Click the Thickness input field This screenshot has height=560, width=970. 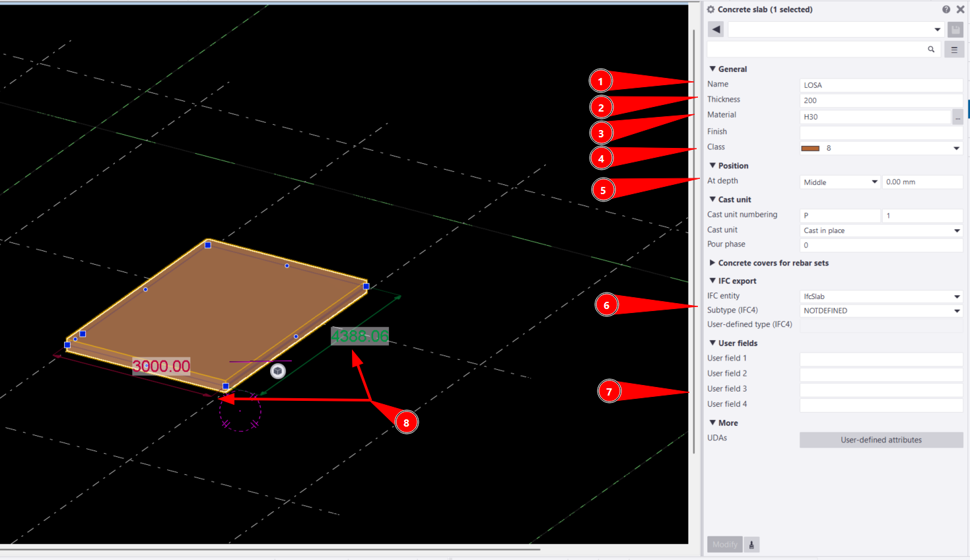(x=881, y=100)
